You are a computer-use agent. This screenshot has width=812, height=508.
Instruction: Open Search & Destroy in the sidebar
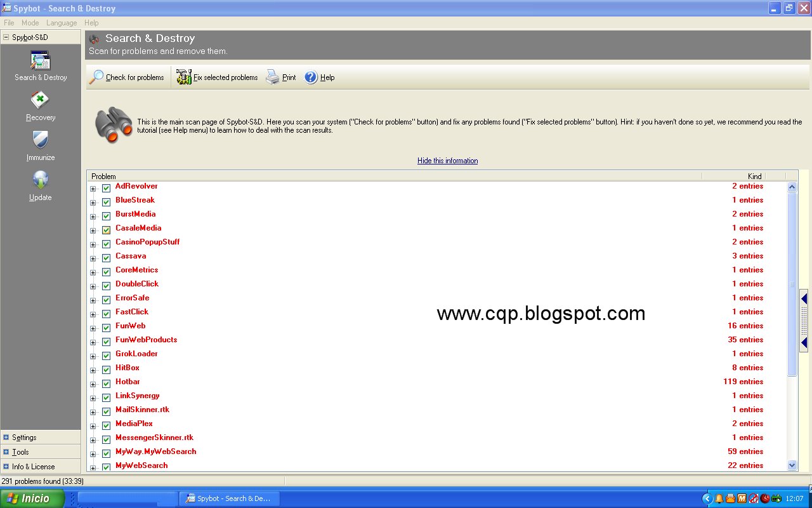(41, 66)
